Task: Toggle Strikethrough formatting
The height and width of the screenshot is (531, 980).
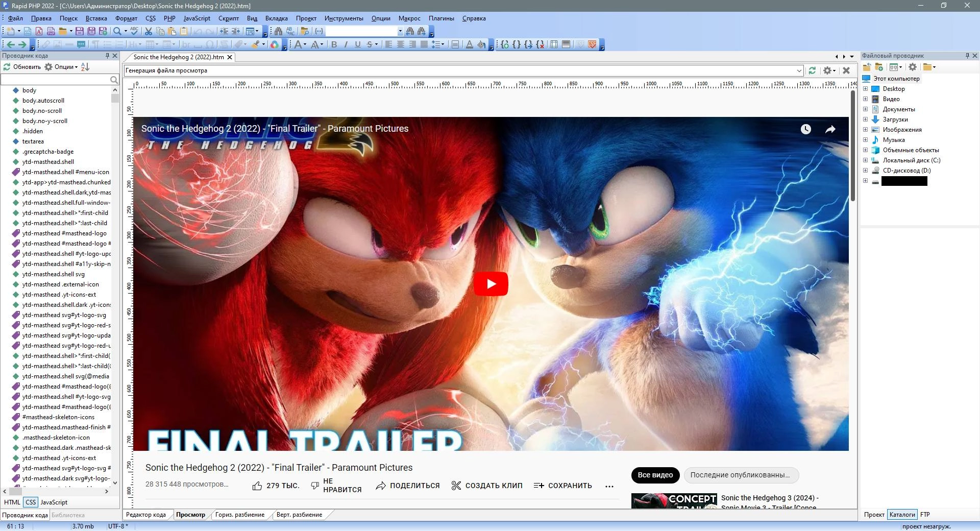Action: coord(370,44)
